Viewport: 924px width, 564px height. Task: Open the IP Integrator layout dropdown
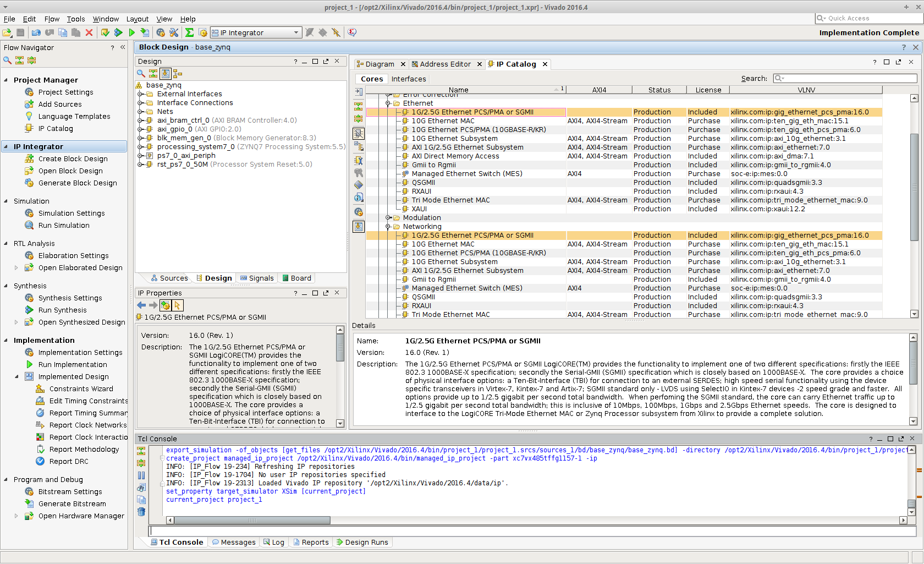point(256,32)
